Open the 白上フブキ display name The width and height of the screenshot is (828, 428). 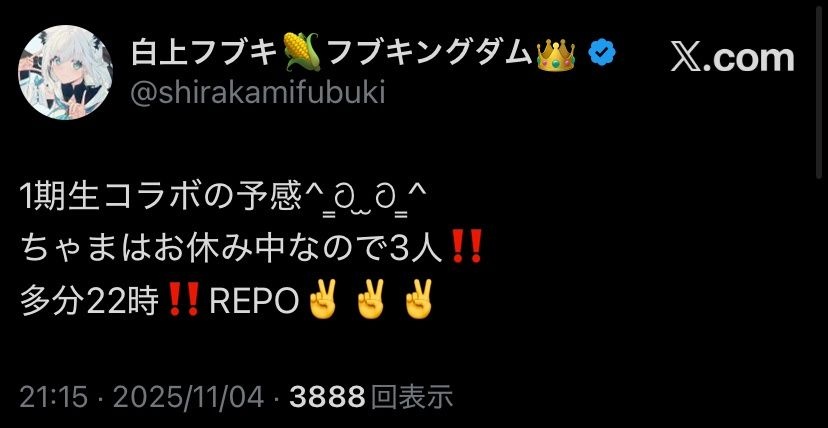point(205,53)
